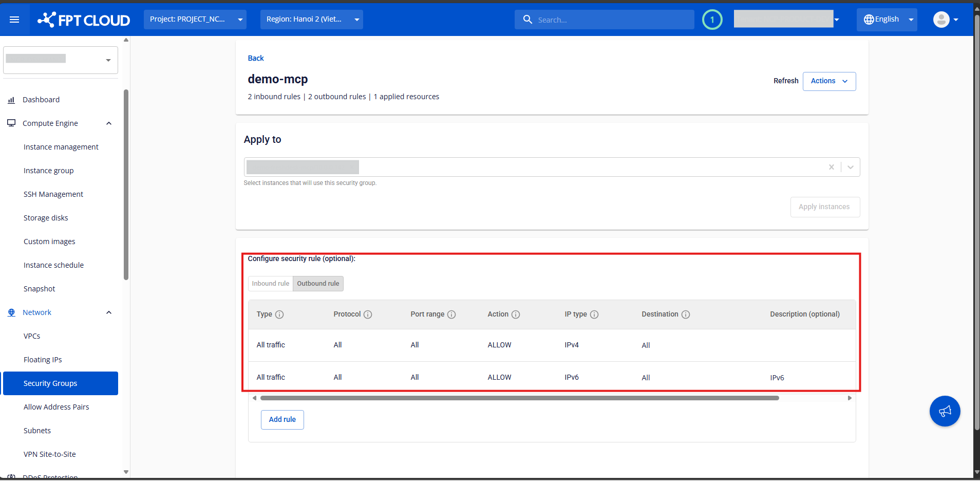
Task: Switch to the Inbound rule tab
Action: (x=270, y=284)
